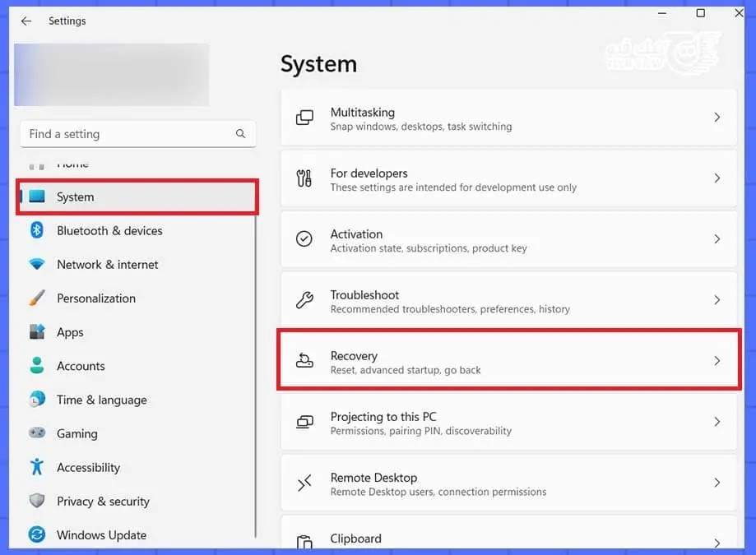
Task: Click the Gaming controller icon
Action: (37, 432)
